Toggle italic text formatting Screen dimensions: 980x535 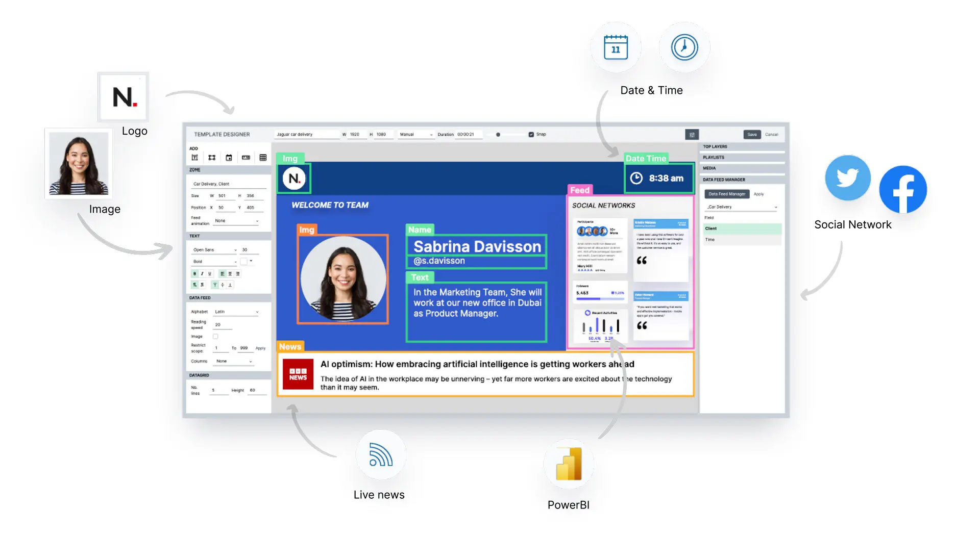coord(202,274)
